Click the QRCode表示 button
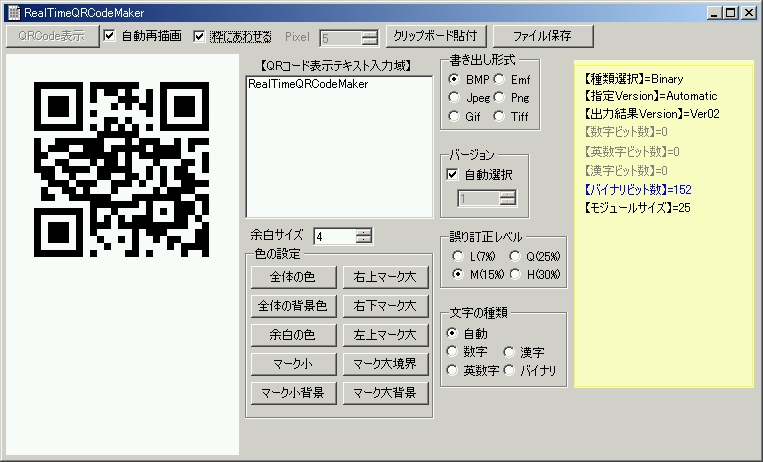Viewport: 763px width, 462px height. (53, 36)
